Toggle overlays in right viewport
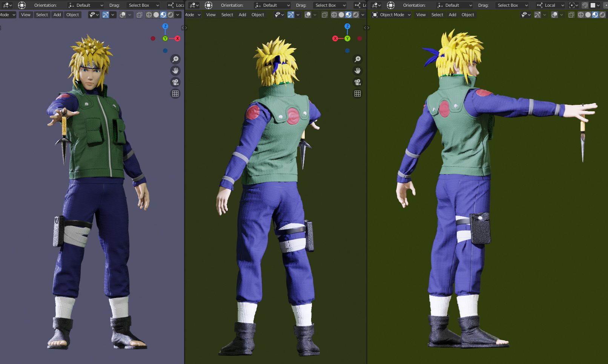This screenshot has height=364, width=608. (x=554, y=15)
